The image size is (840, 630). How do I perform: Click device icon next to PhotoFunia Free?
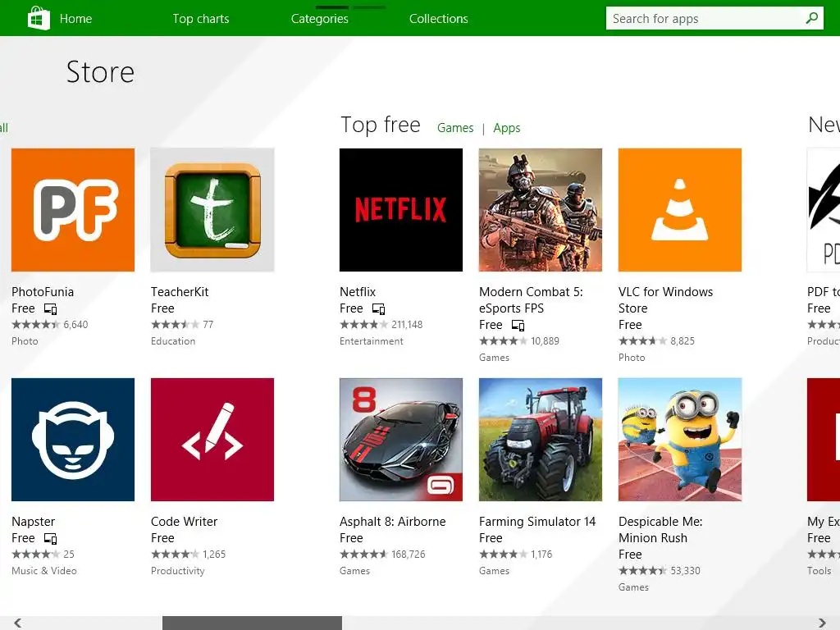coord(50,309)
